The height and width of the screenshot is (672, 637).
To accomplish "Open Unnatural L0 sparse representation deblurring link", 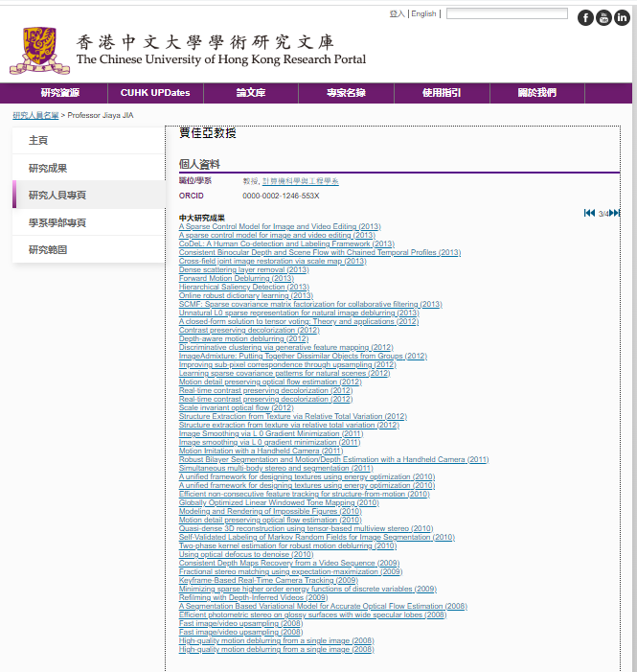I will coord(299,313).
